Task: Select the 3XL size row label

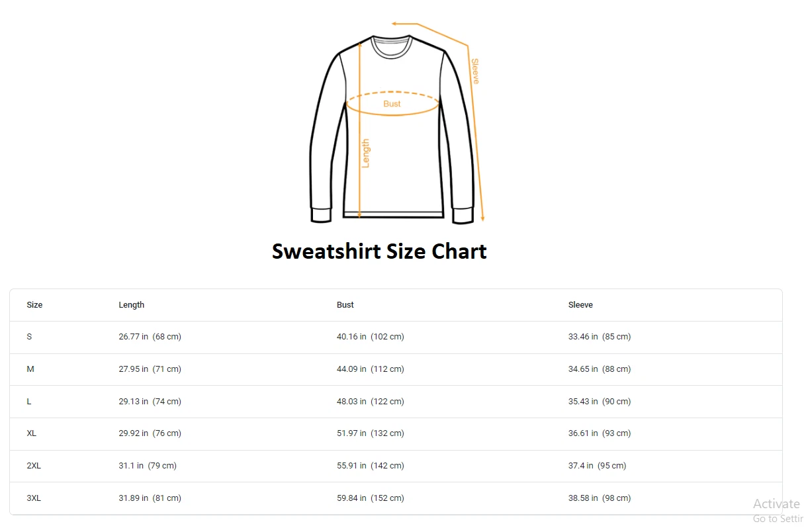Action: point(34,498)
